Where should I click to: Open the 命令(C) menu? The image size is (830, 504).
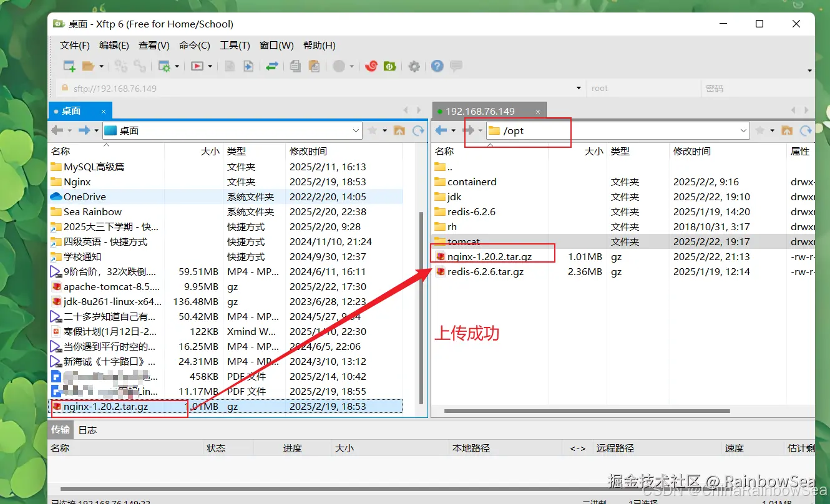(x=195, y=46)
